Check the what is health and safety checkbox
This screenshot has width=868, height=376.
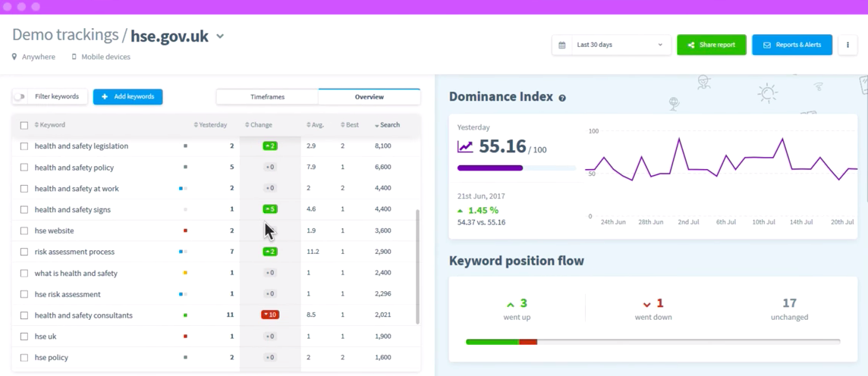coord(24,273)
